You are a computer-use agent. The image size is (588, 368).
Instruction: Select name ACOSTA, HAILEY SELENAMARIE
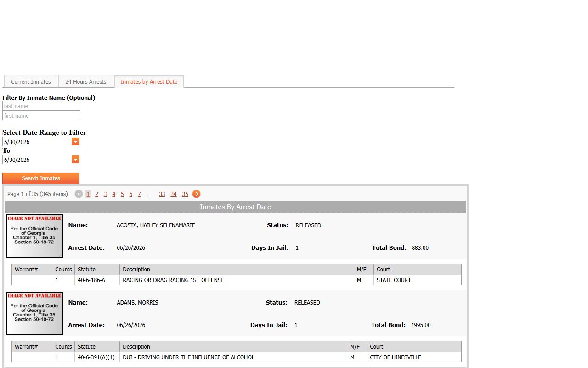156,225
